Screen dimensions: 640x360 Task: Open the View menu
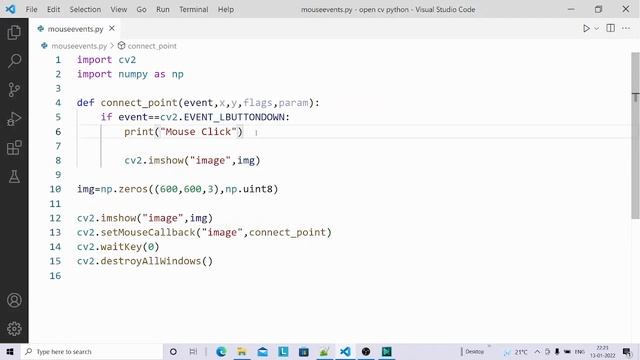[118, 9]
